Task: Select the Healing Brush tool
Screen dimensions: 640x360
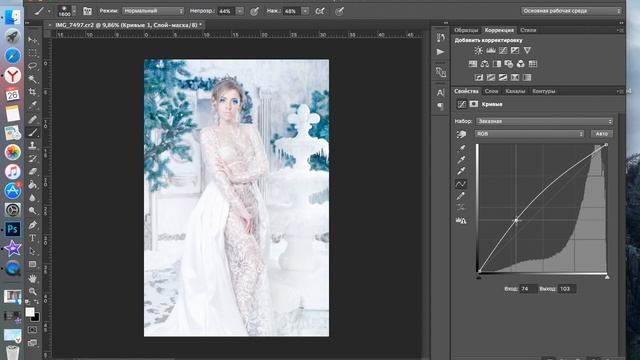Action: coord(33,119)
